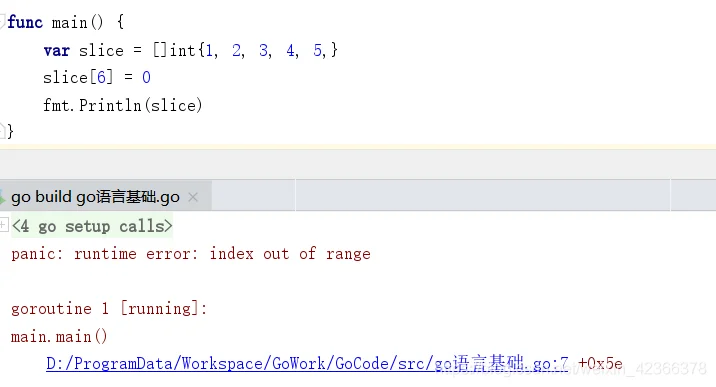Select the go build go语言基础.go run tab
Screen dimensions: 716x387
click(95, 197)
